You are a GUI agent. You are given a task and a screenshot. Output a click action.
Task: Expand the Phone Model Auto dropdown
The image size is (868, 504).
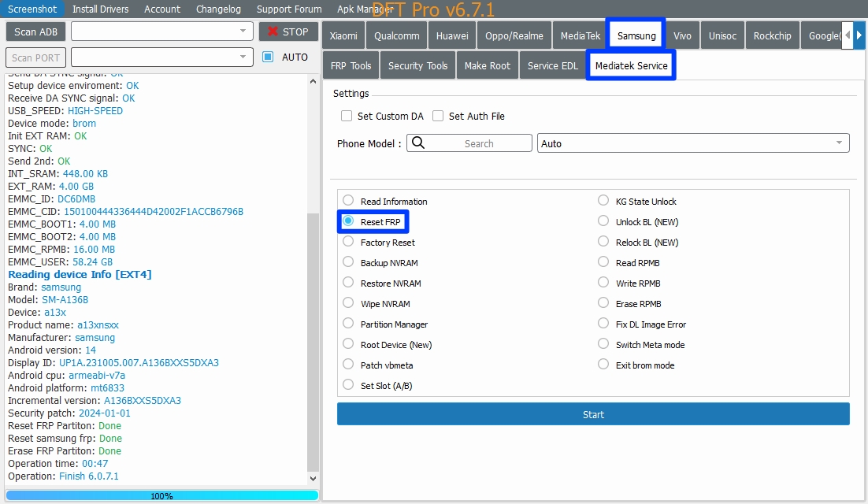(x=693, y=143)
